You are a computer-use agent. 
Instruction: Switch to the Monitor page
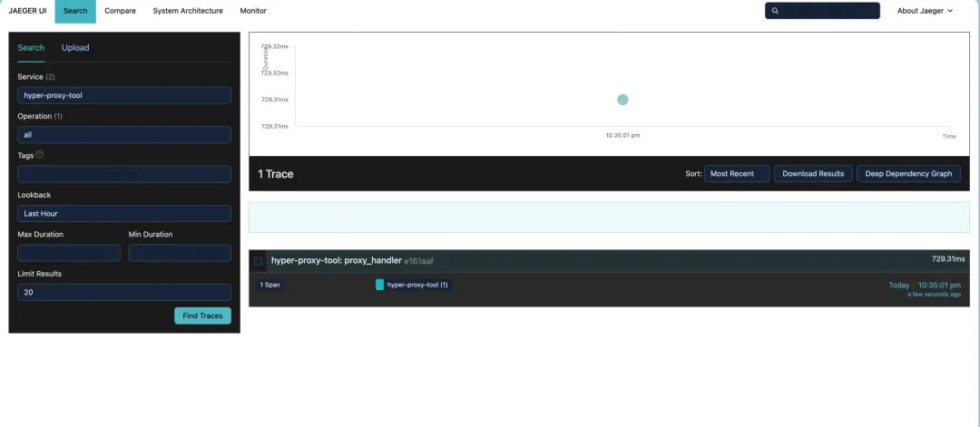pos(253,11)
